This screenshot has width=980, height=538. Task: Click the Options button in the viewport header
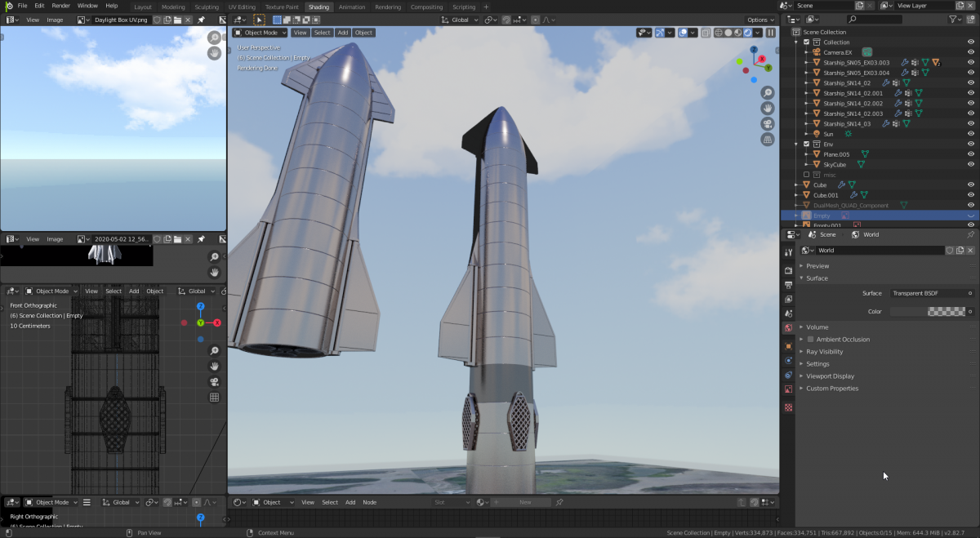[759, 20]
